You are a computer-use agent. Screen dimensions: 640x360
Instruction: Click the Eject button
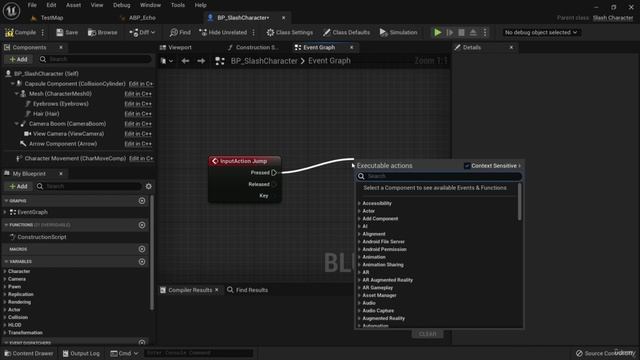click(x=473, y=32)
